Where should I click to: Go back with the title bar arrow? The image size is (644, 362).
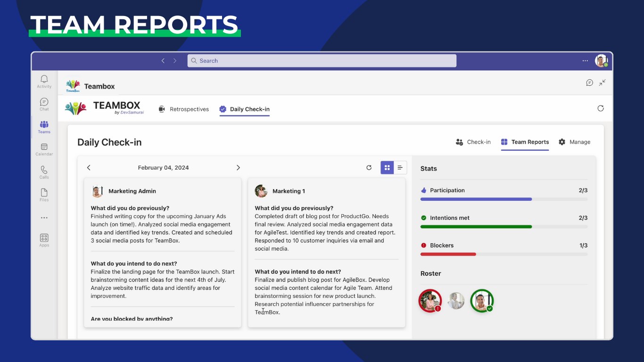pyautogui.click(x=163, y=61)
